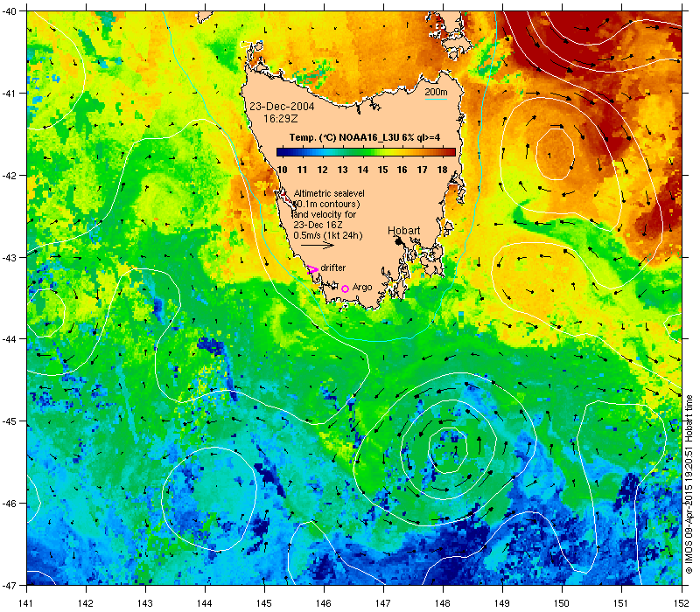Click the latitude axis label '-44'
The width and height of the screenshot is (700, 612).
9,339
